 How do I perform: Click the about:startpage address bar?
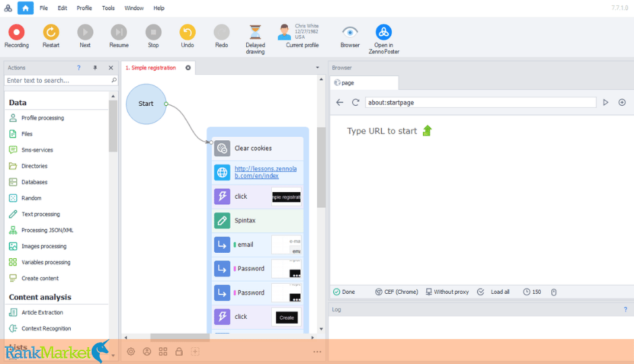480,102
